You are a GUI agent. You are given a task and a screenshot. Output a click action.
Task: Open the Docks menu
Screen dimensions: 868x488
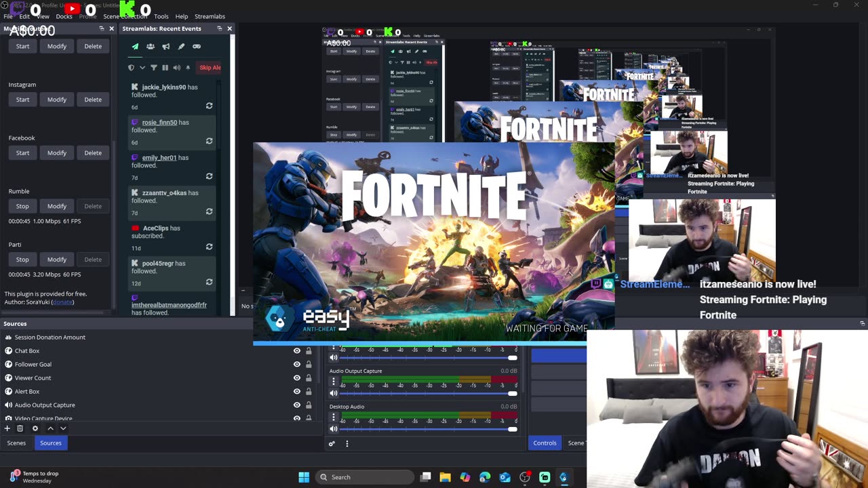coord(64,16)
